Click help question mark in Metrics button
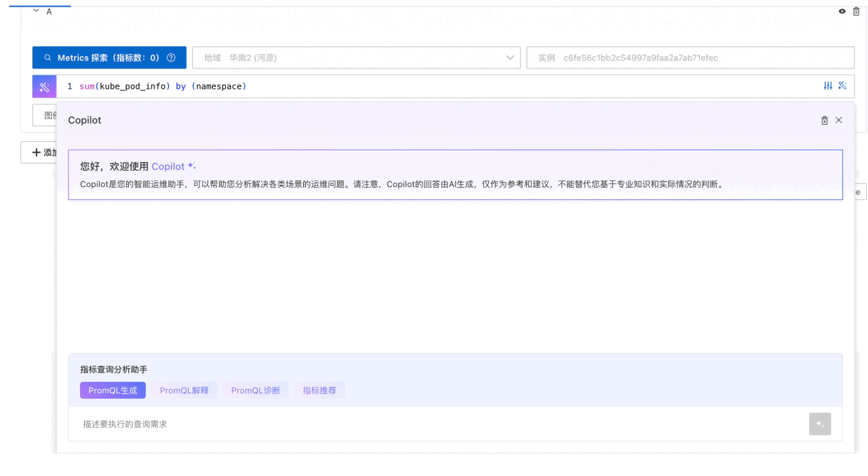The height and width of the screenshot is (476, 868). (171, 58)
